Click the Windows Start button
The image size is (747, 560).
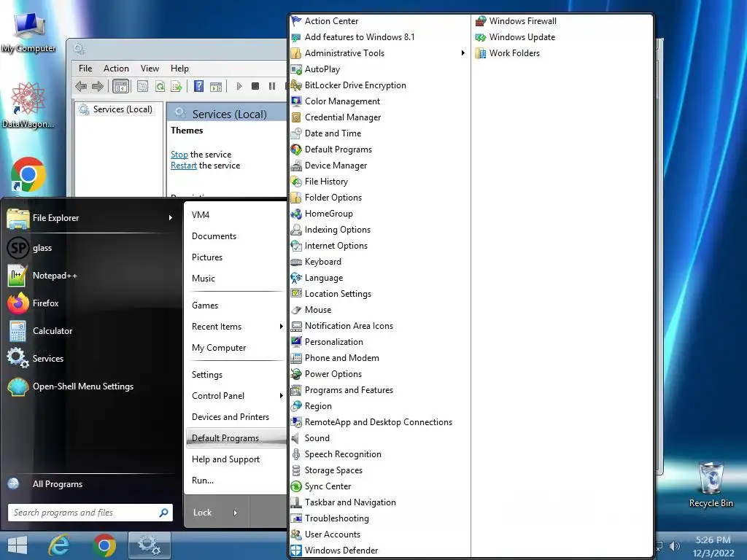(18, 545)
